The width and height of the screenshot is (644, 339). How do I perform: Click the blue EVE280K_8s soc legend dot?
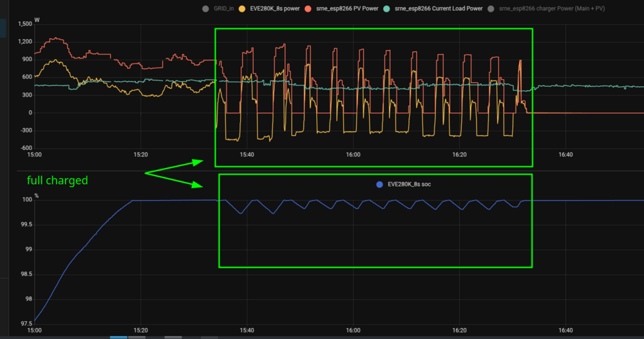(380, 184)
